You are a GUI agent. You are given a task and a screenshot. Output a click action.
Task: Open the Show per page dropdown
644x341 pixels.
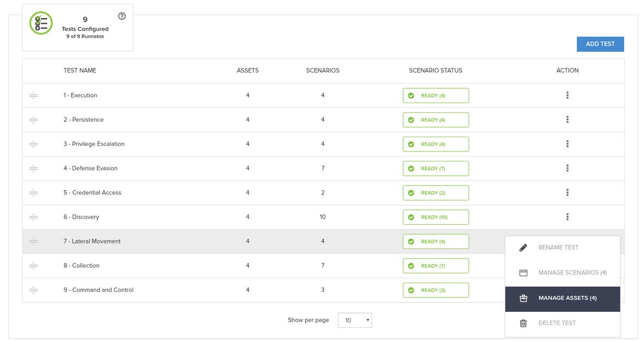click(x=355, y=321)
